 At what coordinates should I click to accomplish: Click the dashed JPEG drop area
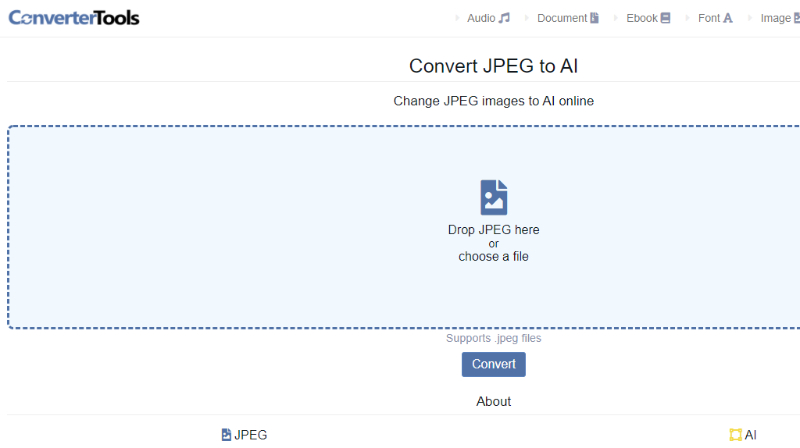tap(404, 227)
